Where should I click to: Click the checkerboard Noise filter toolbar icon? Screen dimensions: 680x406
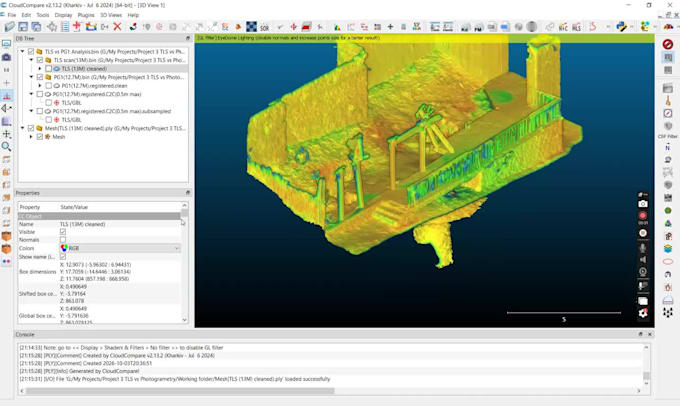252,27
